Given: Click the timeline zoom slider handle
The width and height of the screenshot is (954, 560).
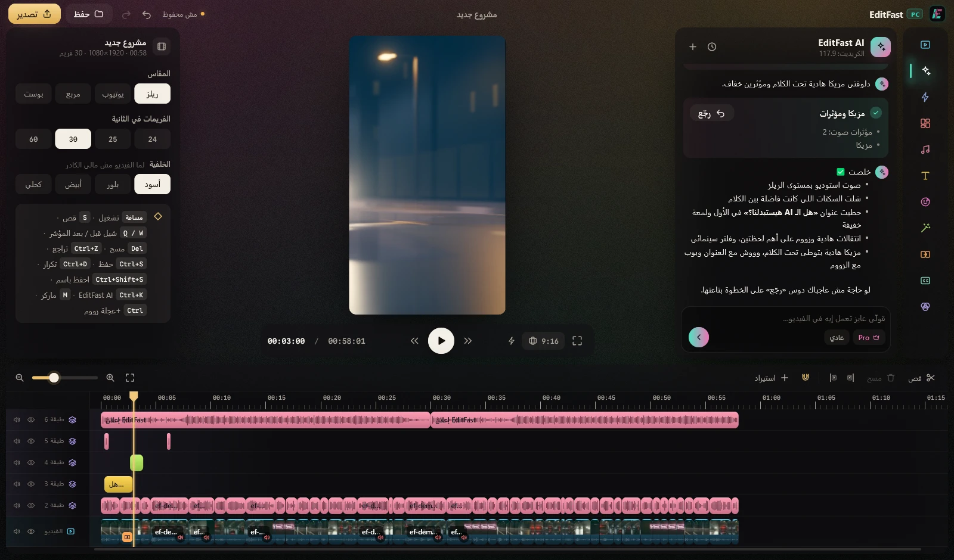Looking at the screenshot, I should (54, 378).
